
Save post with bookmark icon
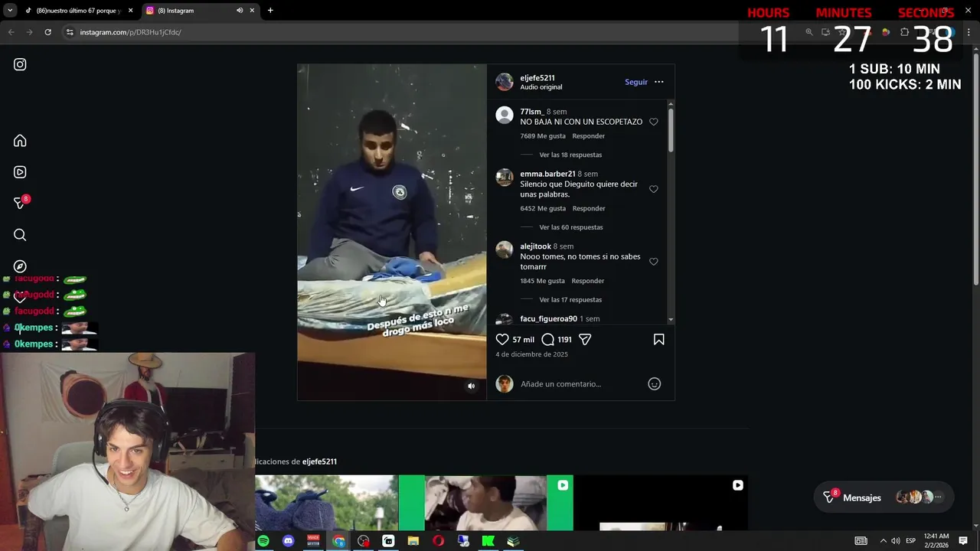[x=658, y=339]
